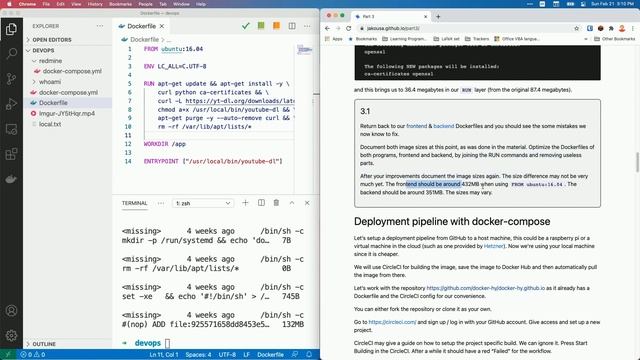Open a new Chrome tab
This screenshot has width=640, height=360.
438,16
